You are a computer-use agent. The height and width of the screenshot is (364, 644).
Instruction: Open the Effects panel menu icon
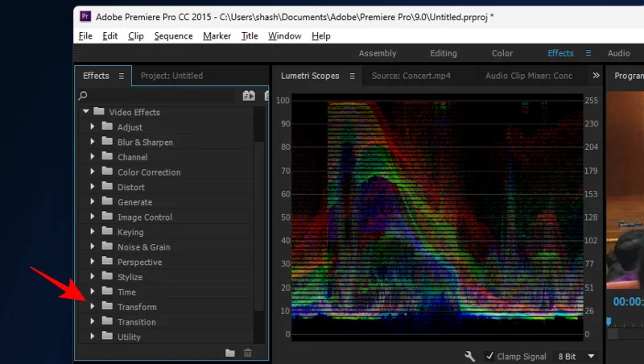click(x=122, y=76)
